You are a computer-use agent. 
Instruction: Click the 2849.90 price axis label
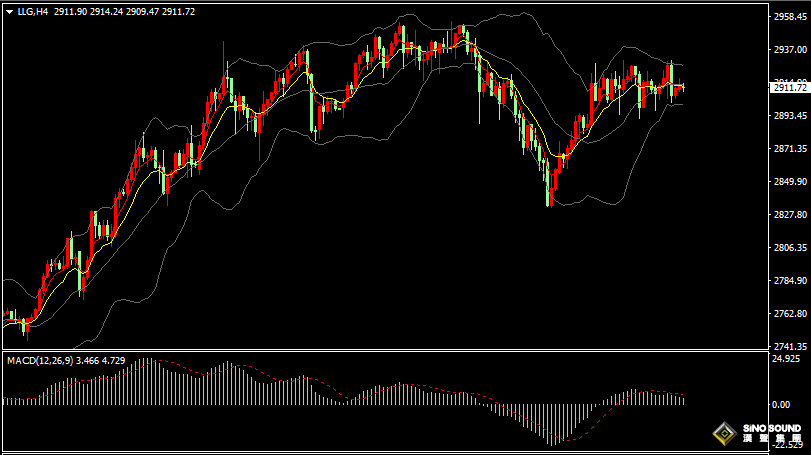pyautogui.click(x=790, y=182)
